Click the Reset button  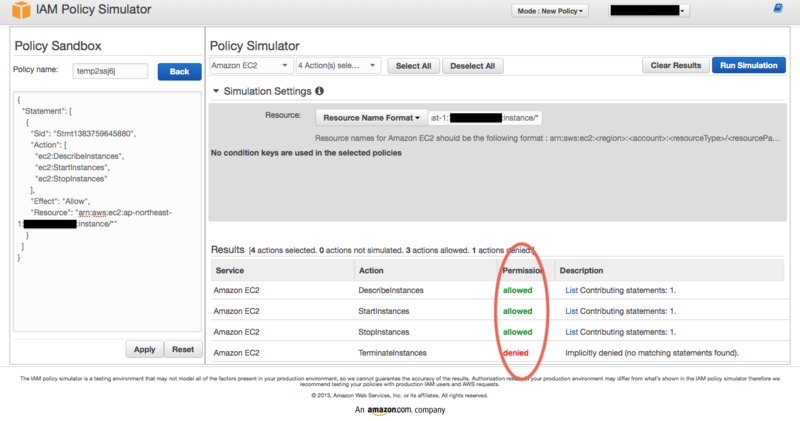183,350
